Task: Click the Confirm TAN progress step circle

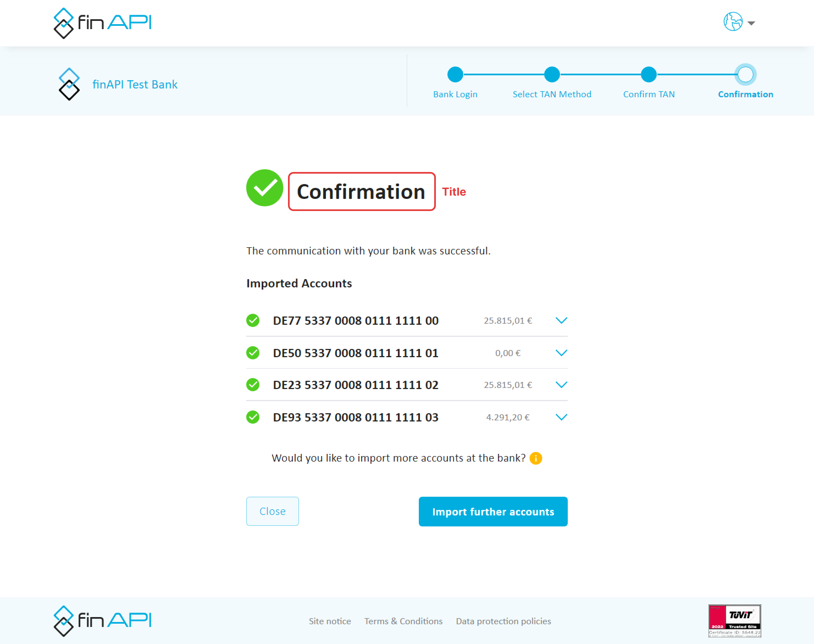Action: pos(648,75)
